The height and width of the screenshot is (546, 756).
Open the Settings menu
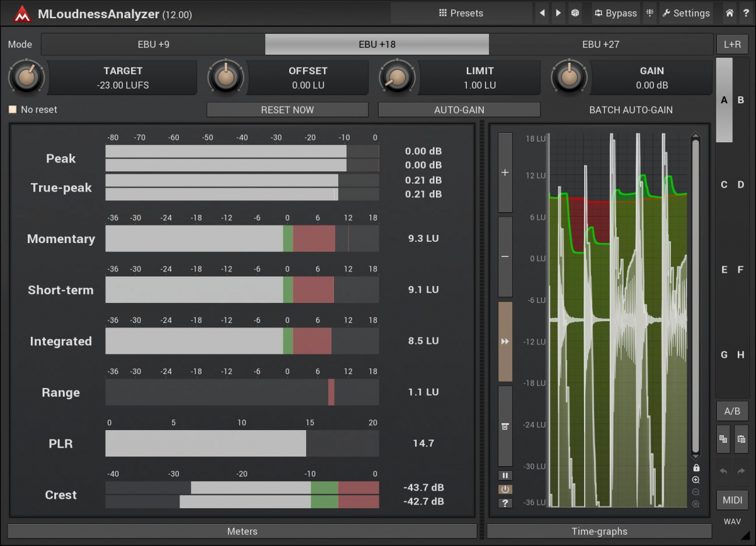coord(685,13)
